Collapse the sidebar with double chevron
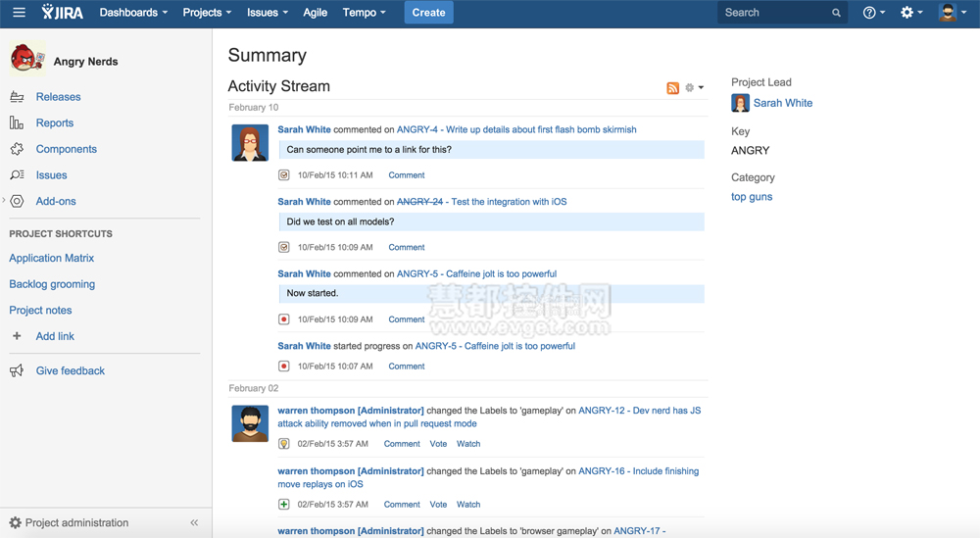The width and height of the screenshot is (980, 538). click(194, 523)
